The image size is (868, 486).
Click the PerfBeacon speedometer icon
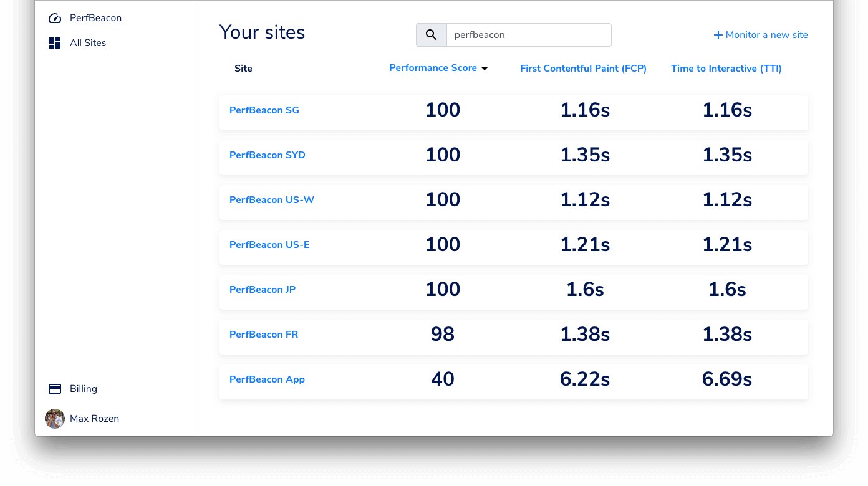pyautogui.click(x=55, y=18)
